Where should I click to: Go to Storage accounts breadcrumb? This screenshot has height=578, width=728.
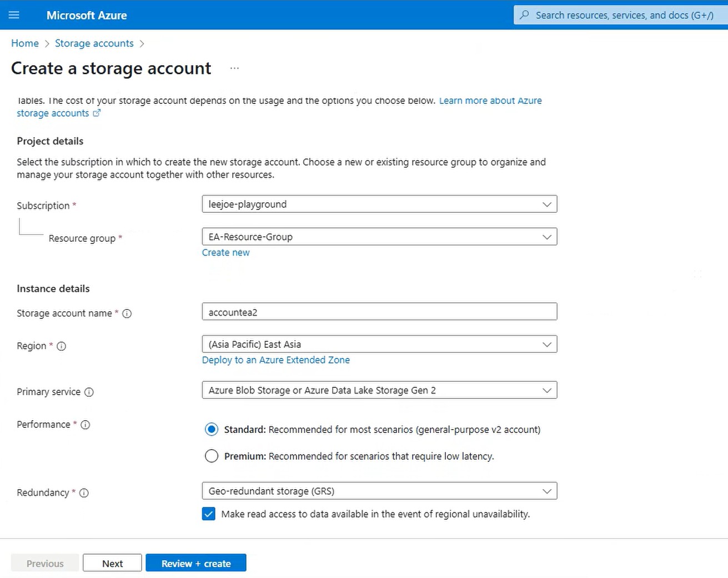pos(94,43)
